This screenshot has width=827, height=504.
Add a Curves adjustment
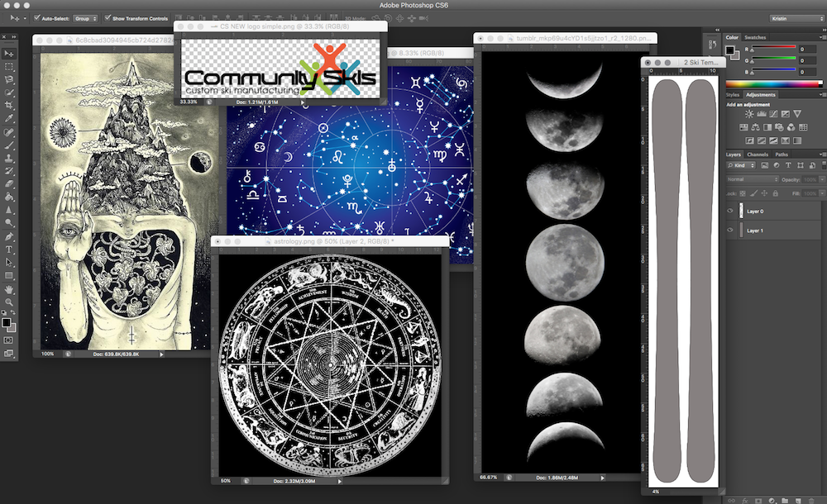(773, 114)
